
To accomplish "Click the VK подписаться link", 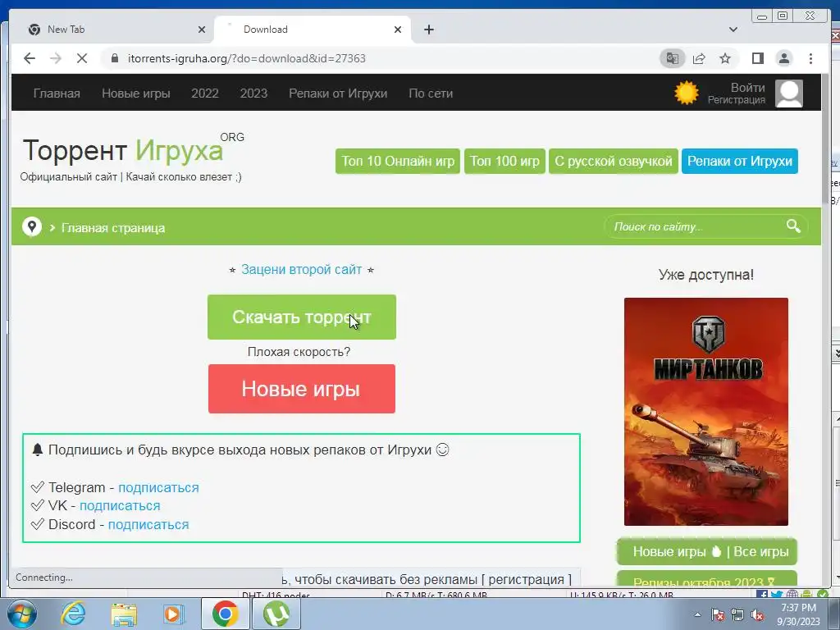I will point(120,505).
